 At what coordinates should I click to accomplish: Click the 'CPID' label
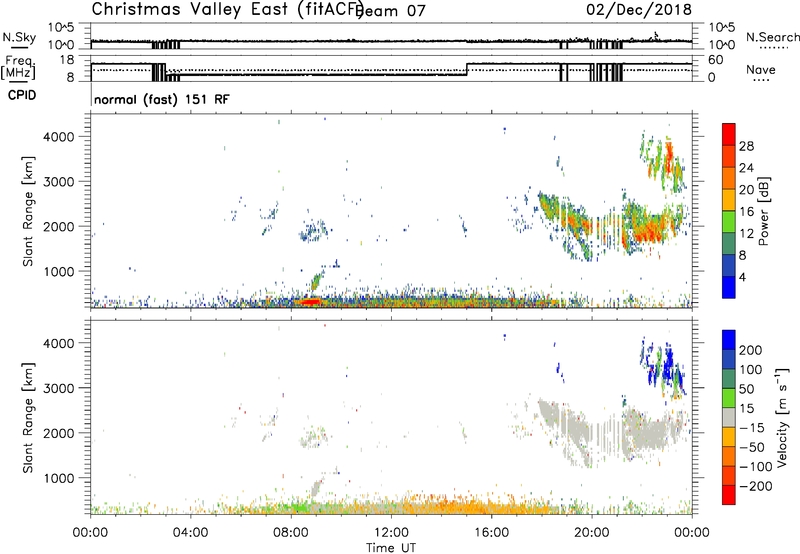pos(21,95)
